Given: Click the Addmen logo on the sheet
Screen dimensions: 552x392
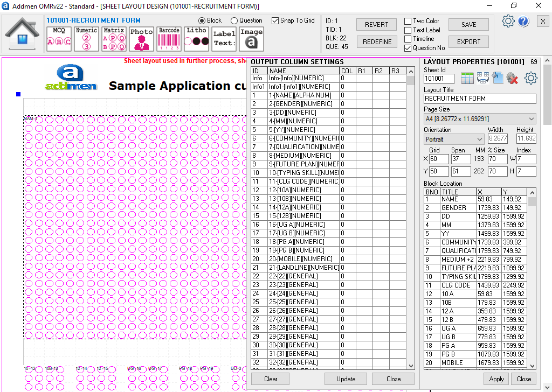Looking at the screenshot, I should pyautogui.click(x=71, y=77).
